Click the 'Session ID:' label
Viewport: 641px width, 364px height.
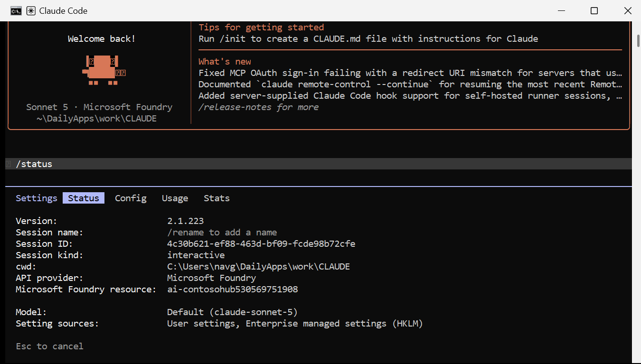[x=44, y=244]
